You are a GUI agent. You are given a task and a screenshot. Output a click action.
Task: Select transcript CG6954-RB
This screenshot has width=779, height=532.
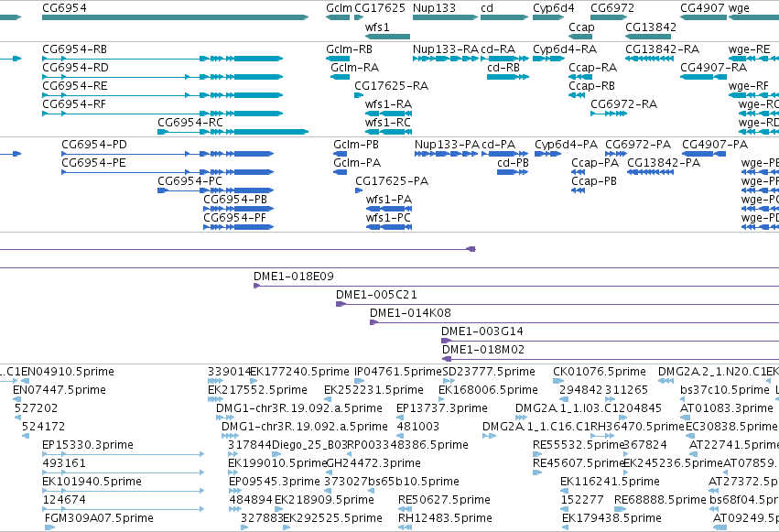tap(74, 49)
